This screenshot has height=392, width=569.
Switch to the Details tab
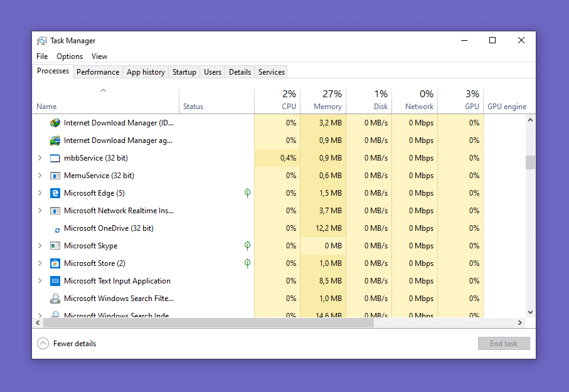click(x=240, y=72)
